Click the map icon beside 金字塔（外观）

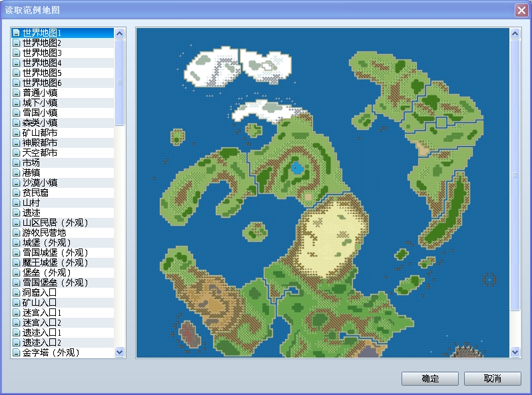pyautogui.click(x=16, y=352)
